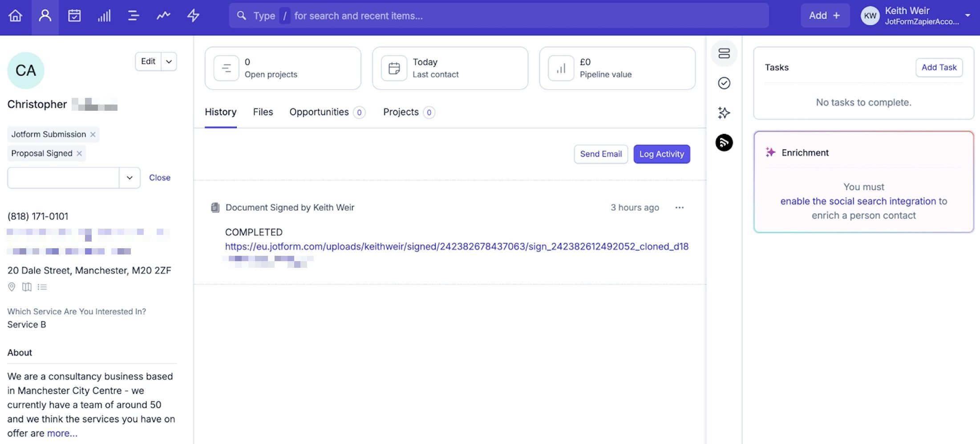Remove the Jotform Submission tag
The width and height of the screenshot is (980, 444).
93,134
